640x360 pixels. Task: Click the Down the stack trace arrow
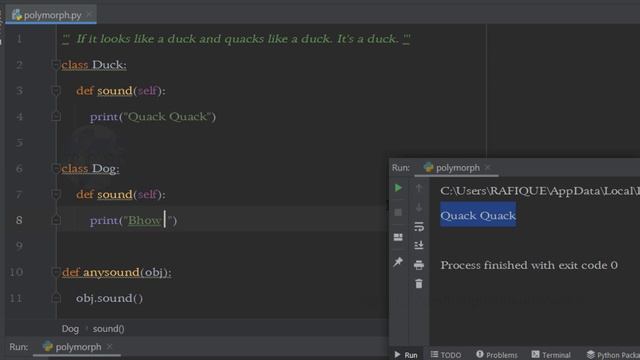(419, 208)
